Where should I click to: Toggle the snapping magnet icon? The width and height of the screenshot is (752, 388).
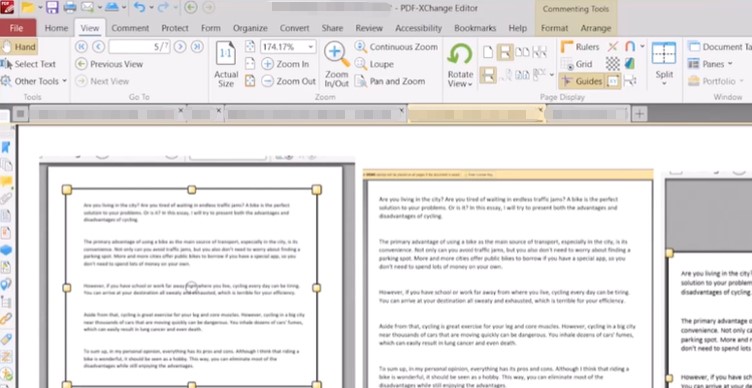[x=630, y=47]
